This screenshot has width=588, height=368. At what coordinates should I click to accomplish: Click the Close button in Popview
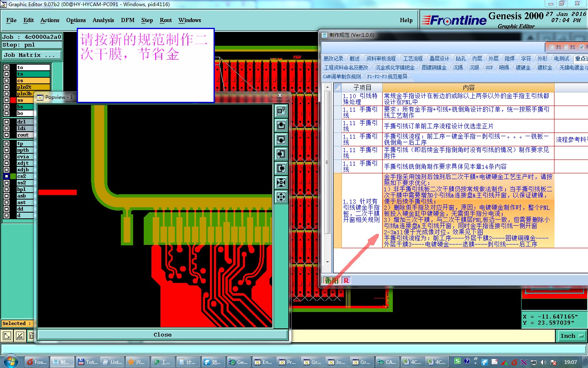pos(163,334)
